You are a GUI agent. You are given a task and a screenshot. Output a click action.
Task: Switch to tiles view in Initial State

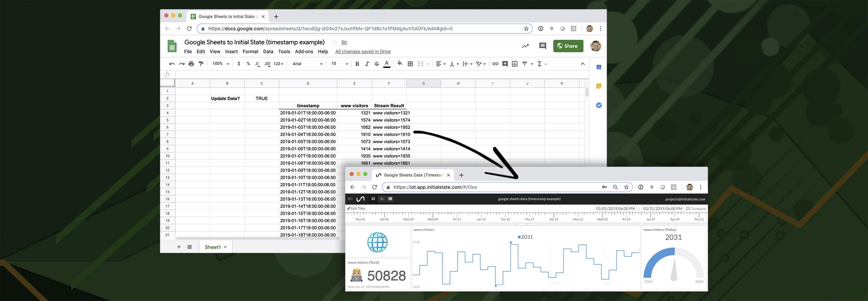(x=373, y=199)
